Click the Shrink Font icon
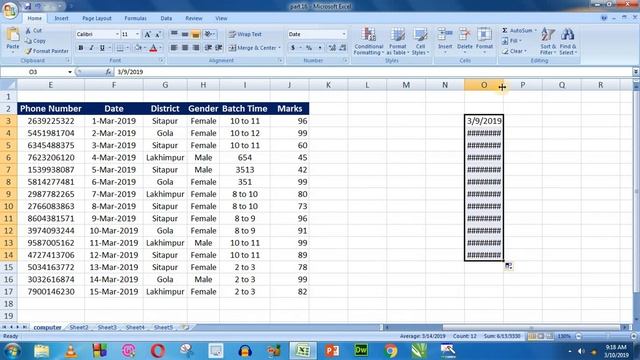 [x=158, y=34]
